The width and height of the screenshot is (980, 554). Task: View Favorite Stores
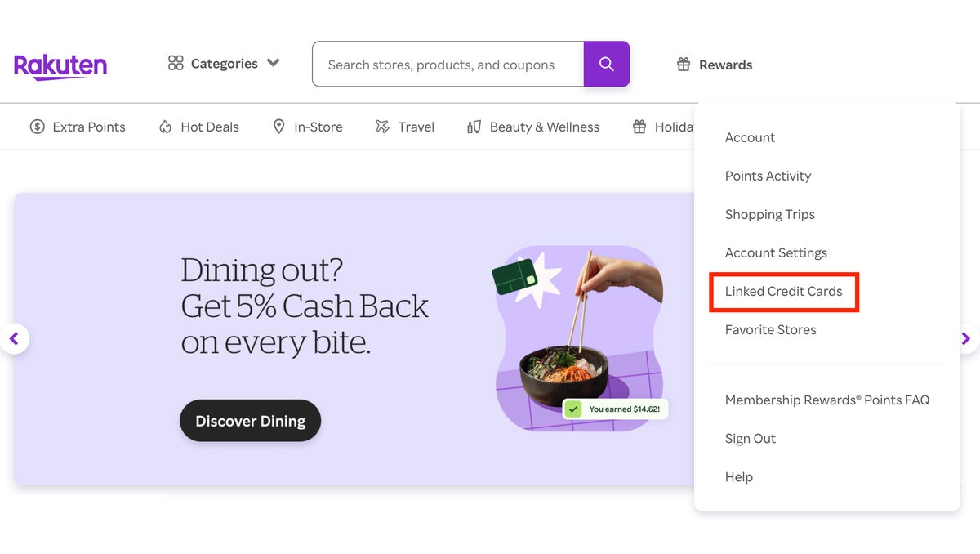[770, 329]
